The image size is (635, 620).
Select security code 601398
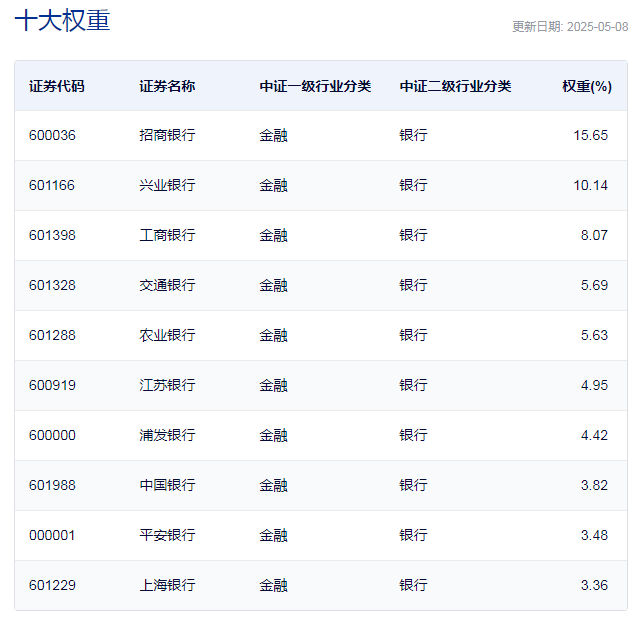pos(52,235)
